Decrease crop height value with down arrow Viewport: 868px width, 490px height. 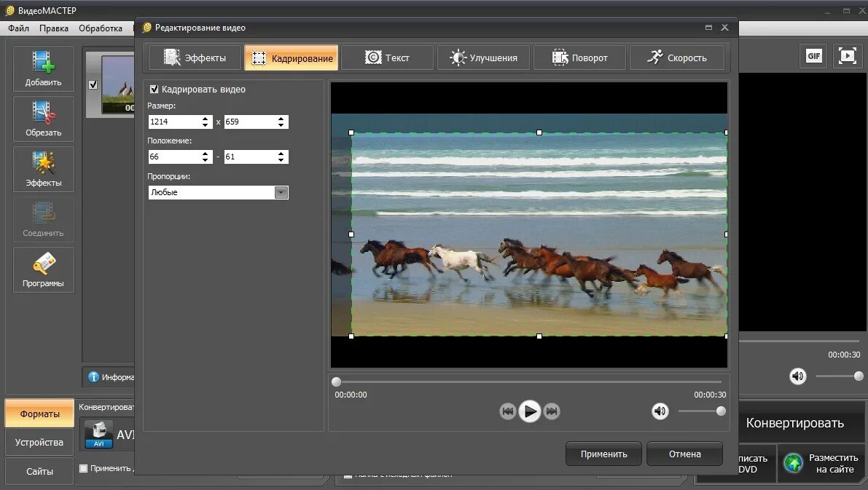click(281, 125)
